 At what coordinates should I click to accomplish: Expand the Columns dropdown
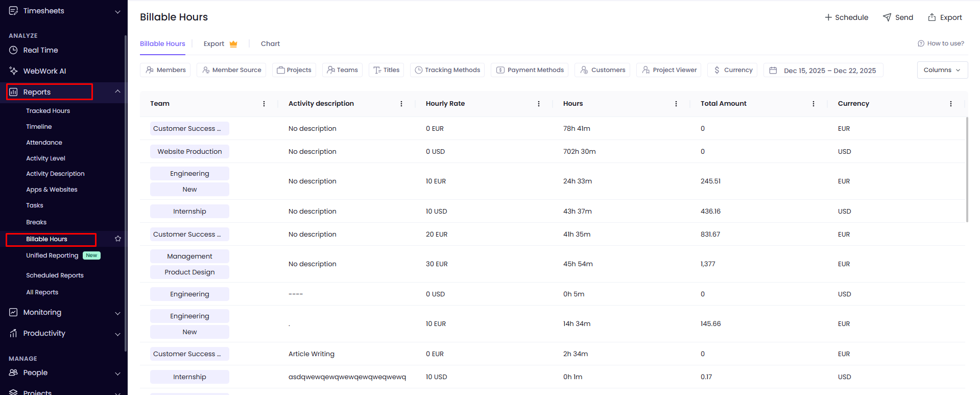click(942, 70)
